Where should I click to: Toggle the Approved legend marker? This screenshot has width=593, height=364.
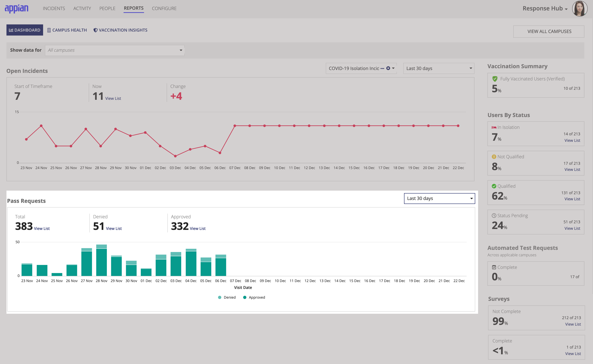point(245,297)
